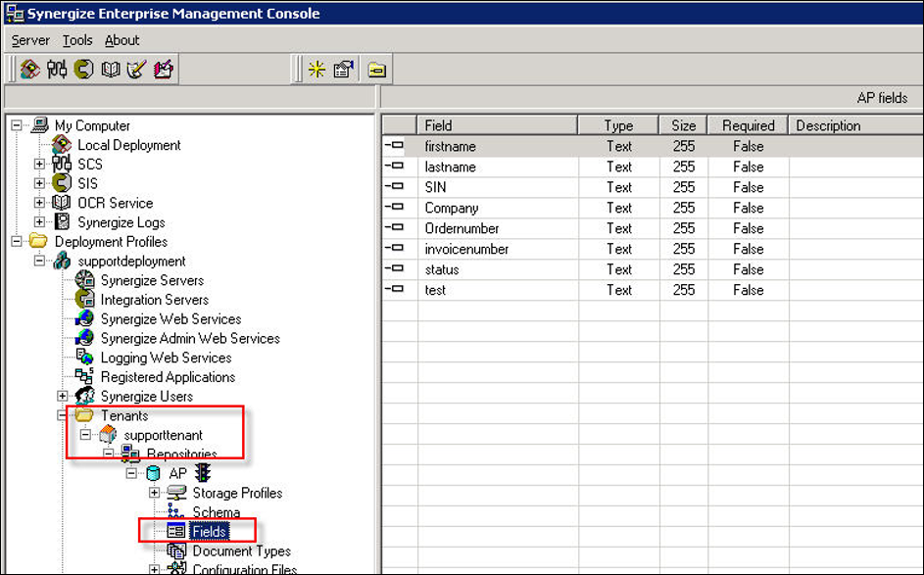This screenshot has width=924, height=575.
Task: Select the Schema tree item
Action: point(217,512)
